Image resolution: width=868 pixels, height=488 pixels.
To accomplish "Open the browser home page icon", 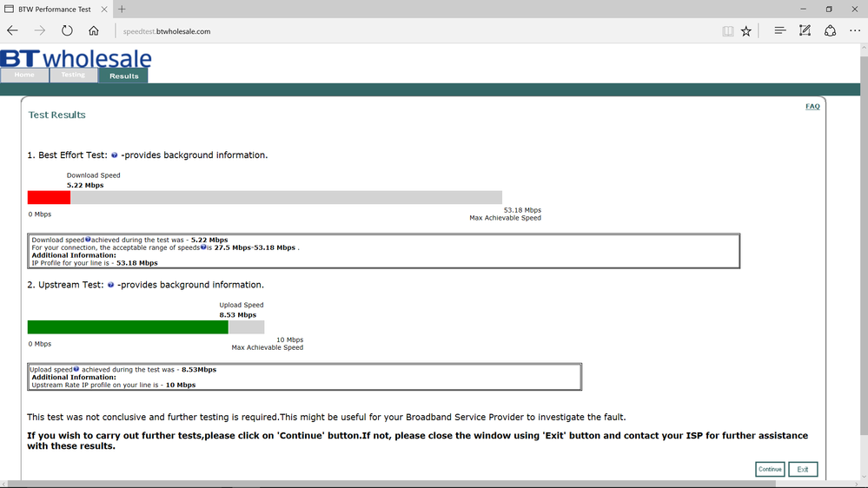I will click(94, 31).
